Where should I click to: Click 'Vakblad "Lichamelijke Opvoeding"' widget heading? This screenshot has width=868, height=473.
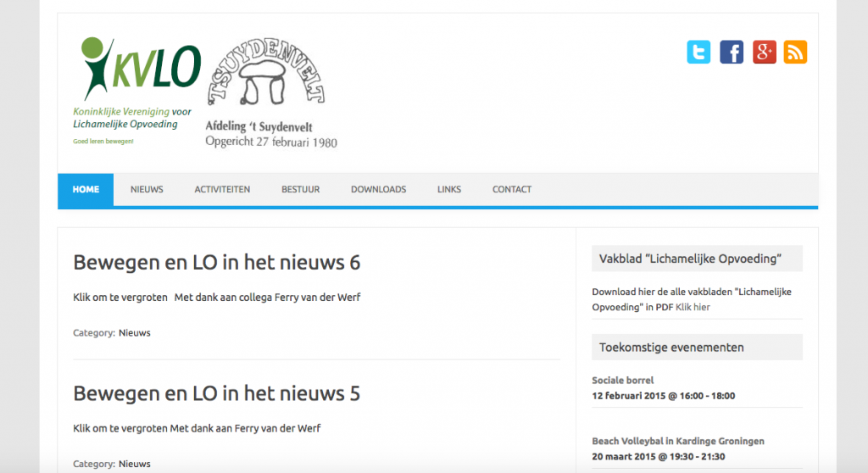697,259
